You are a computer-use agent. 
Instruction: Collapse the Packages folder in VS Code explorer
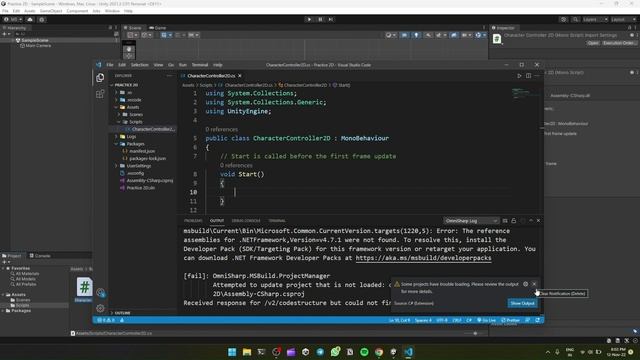[x=135, y=144]
